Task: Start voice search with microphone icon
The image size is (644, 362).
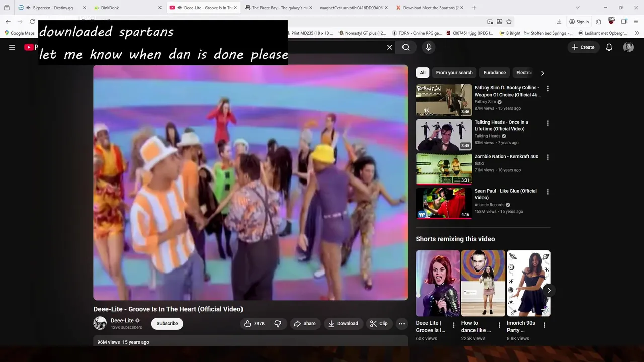Action: pyautogui.click(x=429, y=47)
